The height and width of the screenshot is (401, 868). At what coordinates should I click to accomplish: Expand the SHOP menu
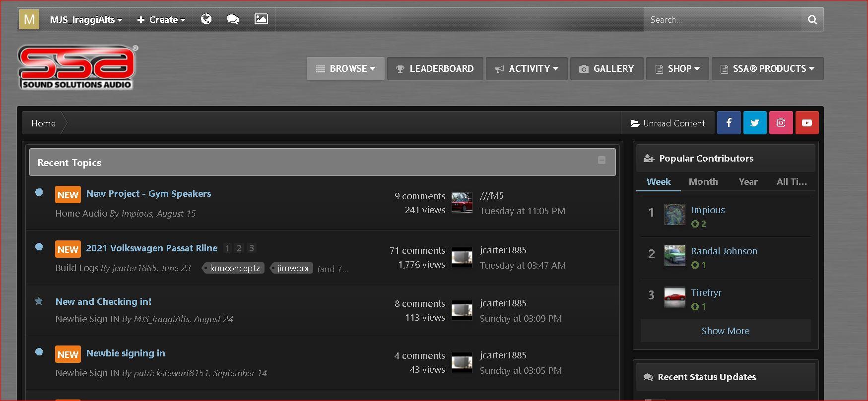click(677, 68)
